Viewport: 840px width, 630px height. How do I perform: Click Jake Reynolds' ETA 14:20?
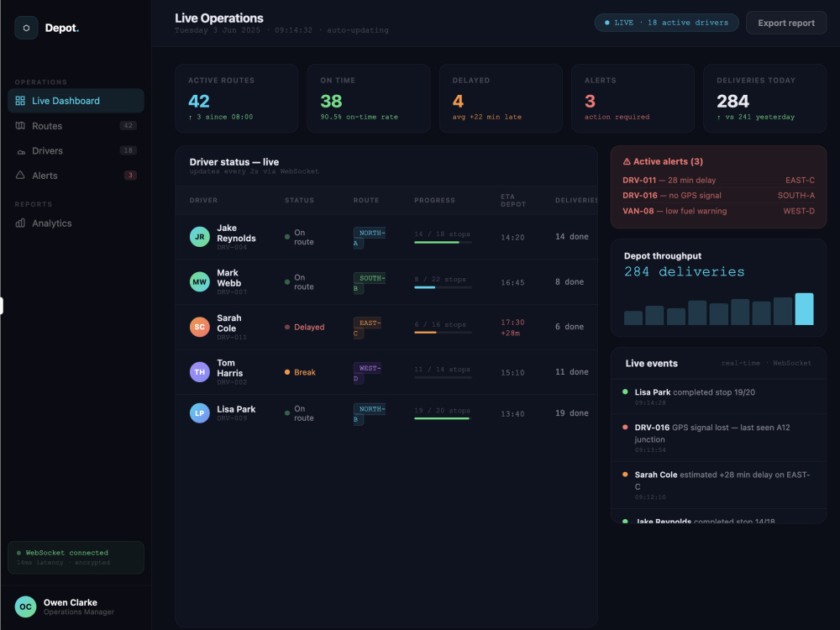coord(512,238)
